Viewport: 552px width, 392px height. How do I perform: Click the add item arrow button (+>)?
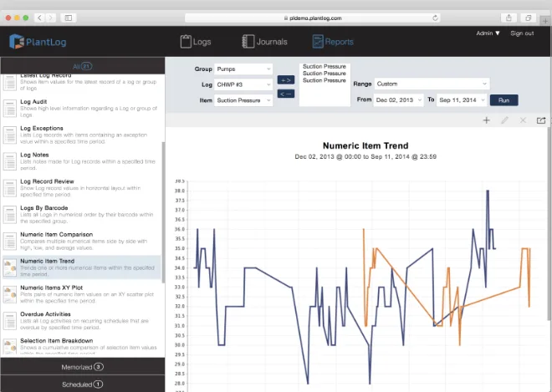point(286,80)
